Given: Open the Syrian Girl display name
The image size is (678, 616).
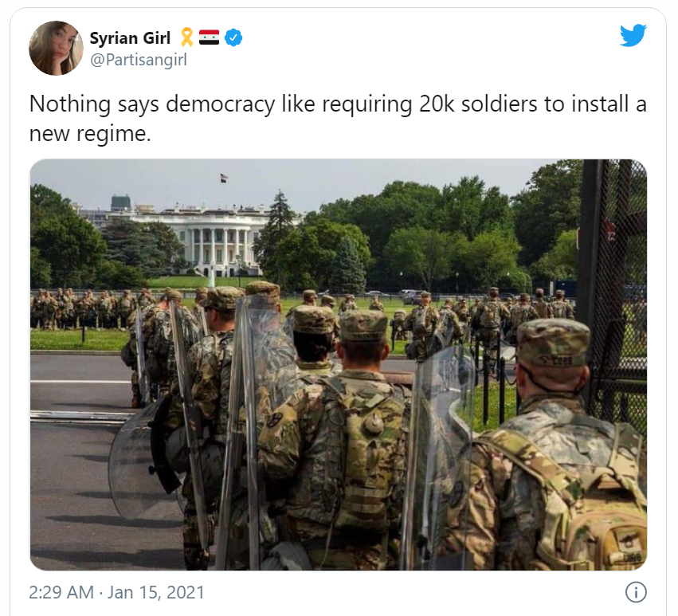Looking at the screenshot, I should tap(130, 38).
